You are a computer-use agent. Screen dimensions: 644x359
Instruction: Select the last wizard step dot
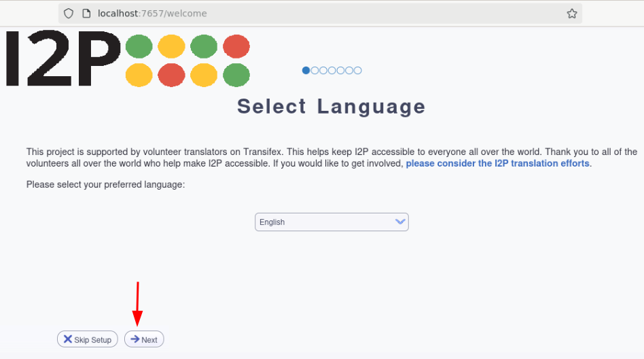(x=358, y=70)
